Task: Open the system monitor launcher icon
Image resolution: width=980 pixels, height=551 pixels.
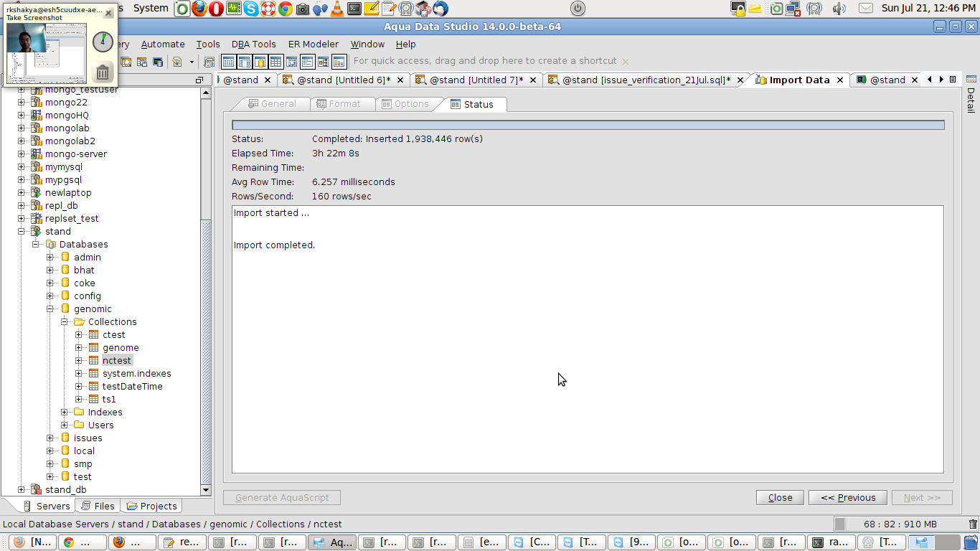Action: pos(234,9)
